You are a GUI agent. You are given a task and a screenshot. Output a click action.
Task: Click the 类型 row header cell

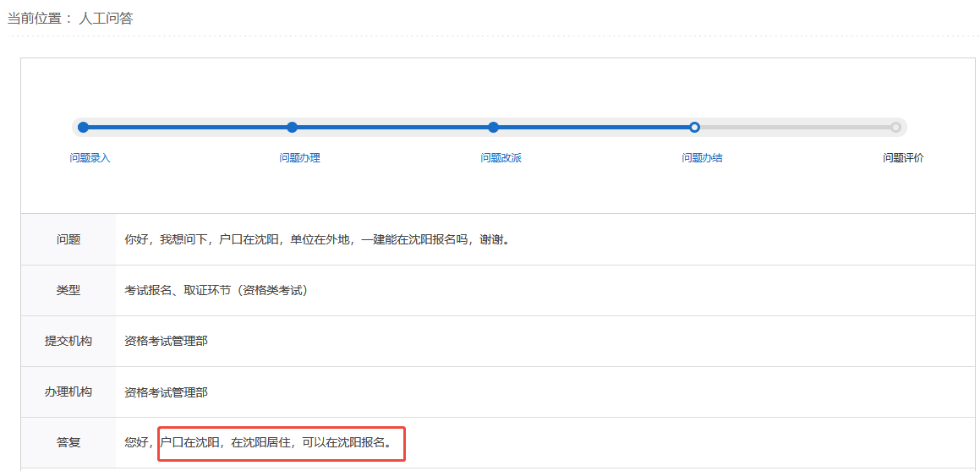tap(68, 290)
